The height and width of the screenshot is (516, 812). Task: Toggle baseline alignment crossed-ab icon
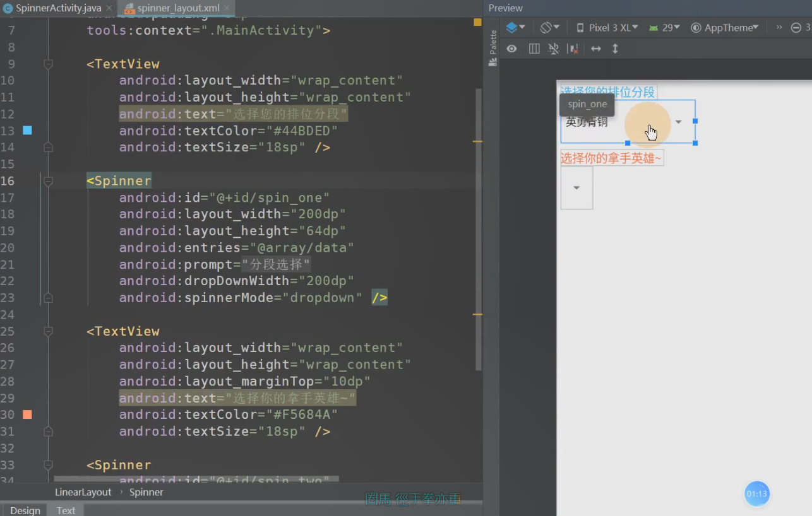(554, 49)
